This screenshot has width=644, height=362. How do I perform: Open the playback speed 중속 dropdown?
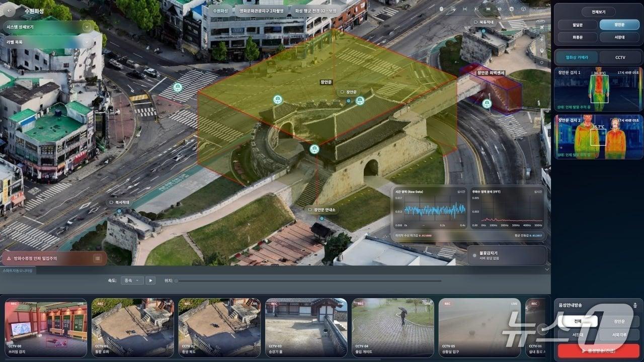(132, 280)
